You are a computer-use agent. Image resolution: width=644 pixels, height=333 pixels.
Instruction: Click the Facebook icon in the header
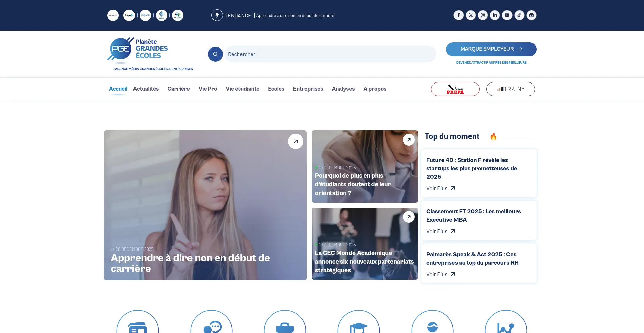459,15
